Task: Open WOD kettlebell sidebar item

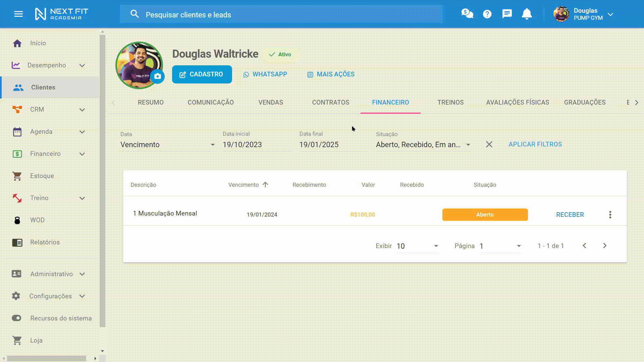Action: pos(37,220)
